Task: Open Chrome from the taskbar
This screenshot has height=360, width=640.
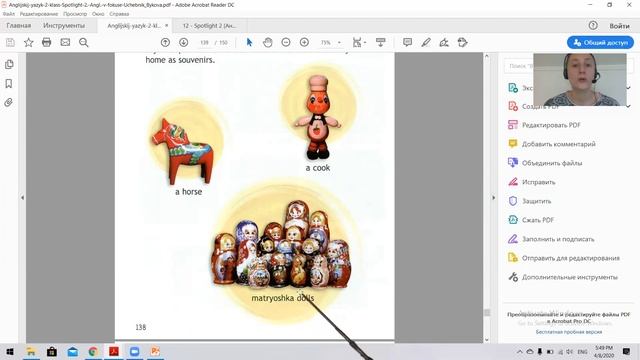Action: (93, 351)
